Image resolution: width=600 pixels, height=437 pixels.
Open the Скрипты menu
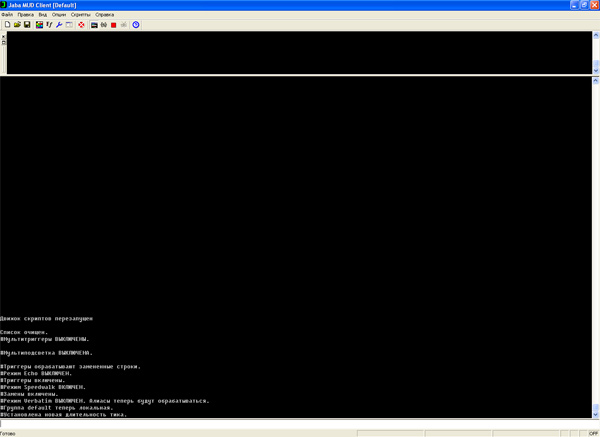[x=80, y=15]
